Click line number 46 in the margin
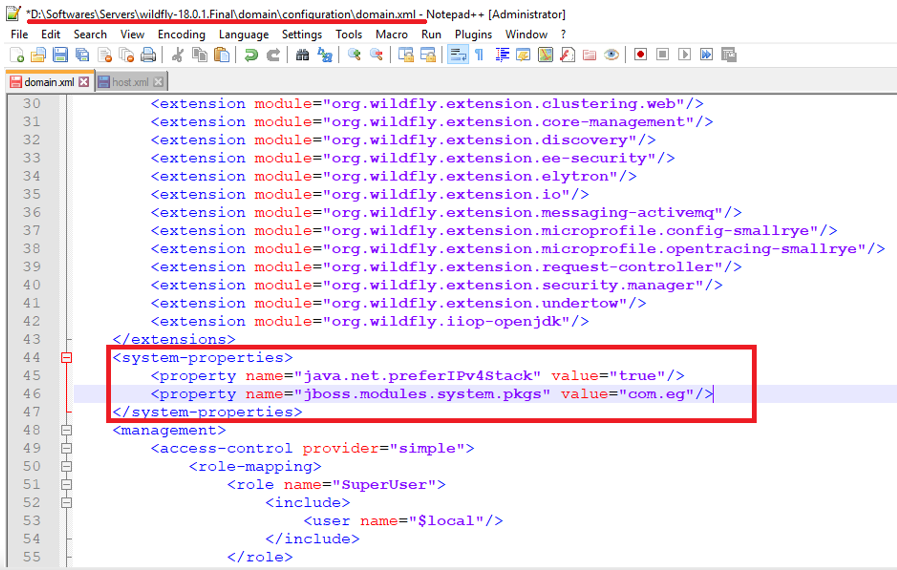 [x=32, y=394]
